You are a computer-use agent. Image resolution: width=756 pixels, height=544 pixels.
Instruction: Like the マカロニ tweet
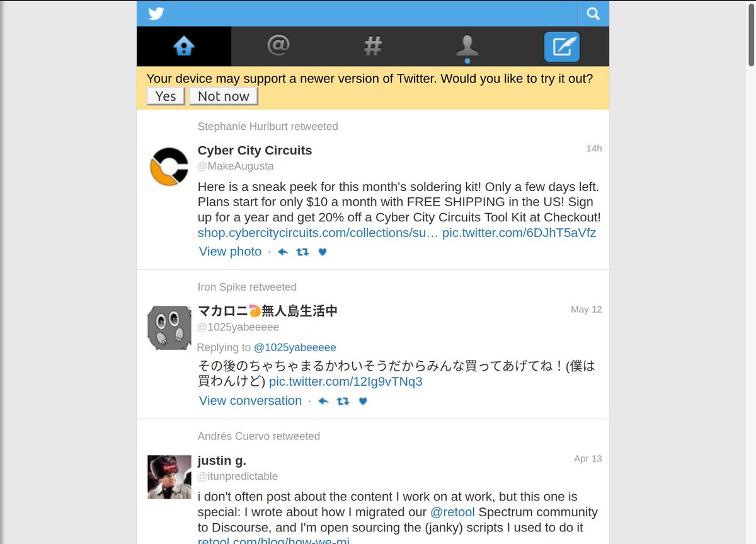tap(363, 401)
